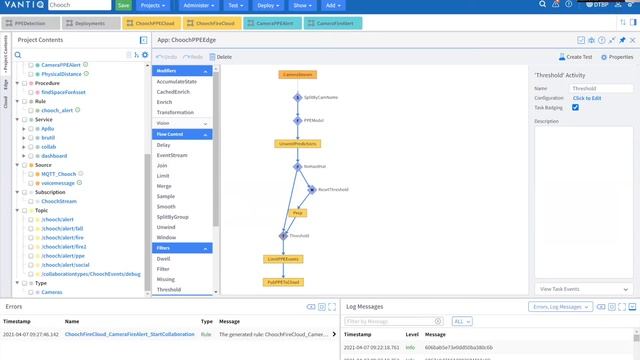Collapse the Filters palette section
The height and width of the screenshot is (360, 640).
205,248
